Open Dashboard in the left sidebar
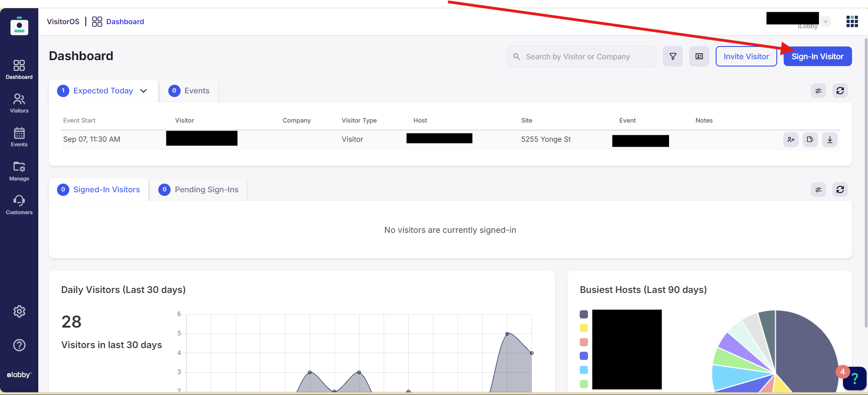This screenshot has height=395, width=868. 19,69
